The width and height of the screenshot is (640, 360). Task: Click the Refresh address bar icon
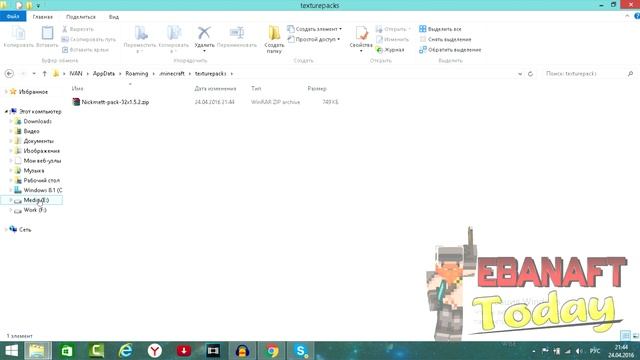click(x=530, y=74)
